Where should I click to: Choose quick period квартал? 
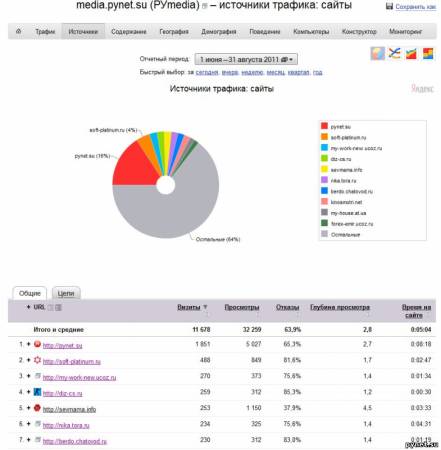tap(299, 72)
